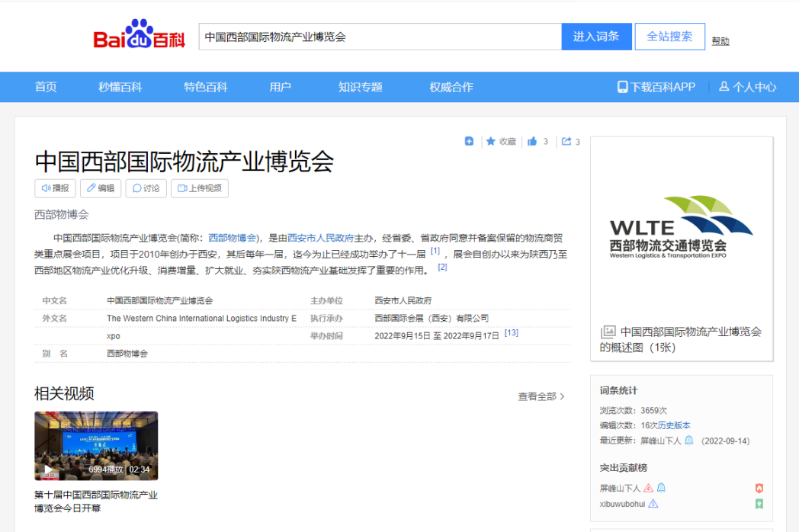Image resolution: width=799 pixels, height=532 pixels.
Task: Click reference [2] superscript
Action: 442,267
